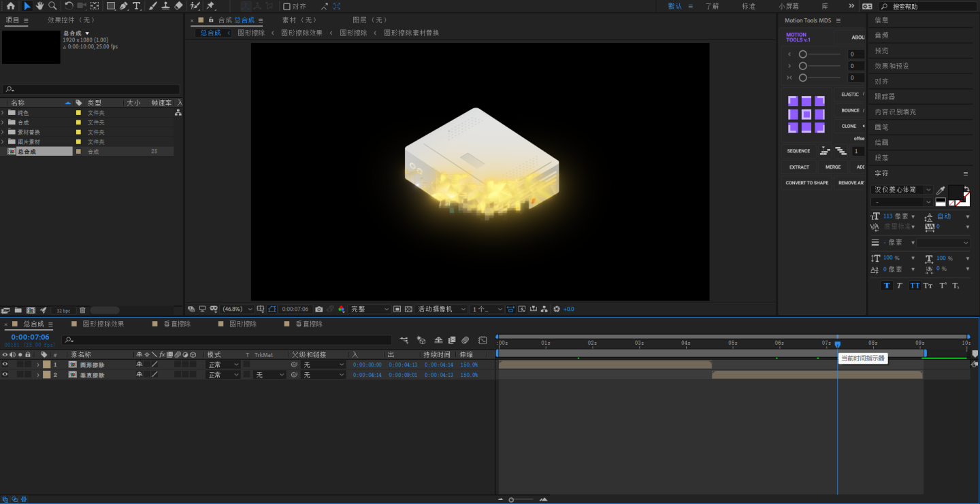Click the trash delete icon in project panel
980x504 pixels.
pos(83,310)
